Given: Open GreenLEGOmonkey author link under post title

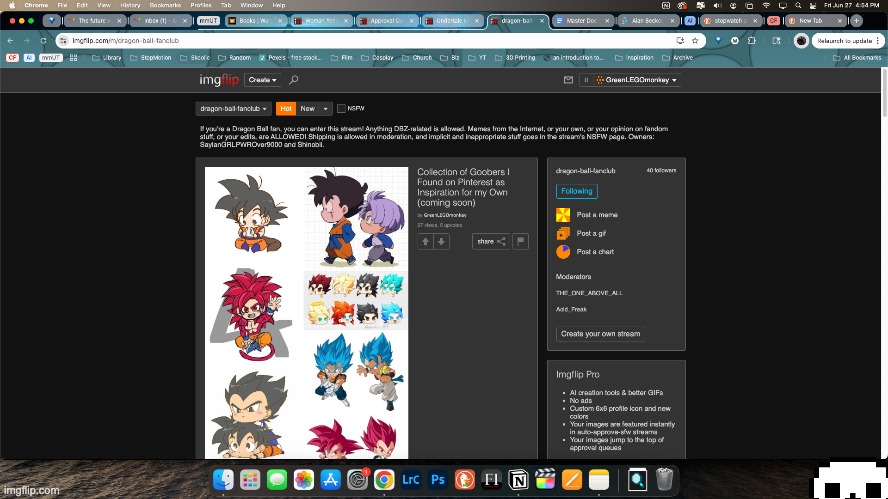Looking at the screenshot, I should (445, 215).
